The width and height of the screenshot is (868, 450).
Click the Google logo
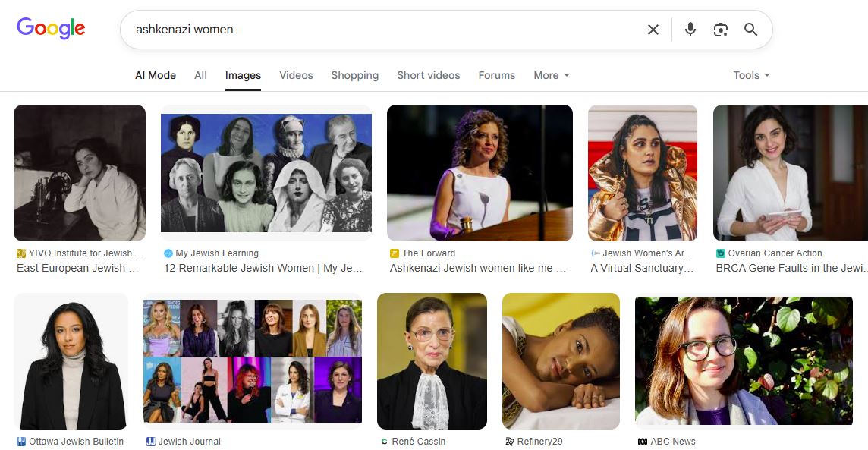[51, 28]
